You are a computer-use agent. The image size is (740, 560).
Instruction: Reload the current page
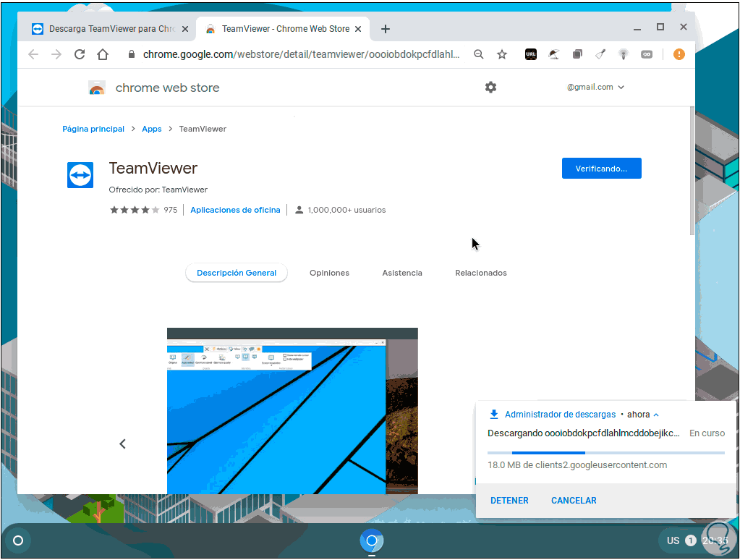coord(80,55)
